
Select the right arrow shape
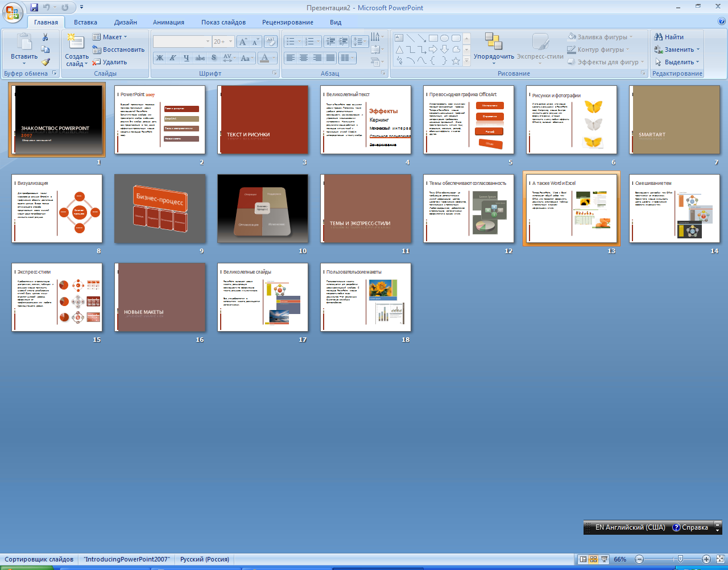pyautogui.click(x=433, y=49)
